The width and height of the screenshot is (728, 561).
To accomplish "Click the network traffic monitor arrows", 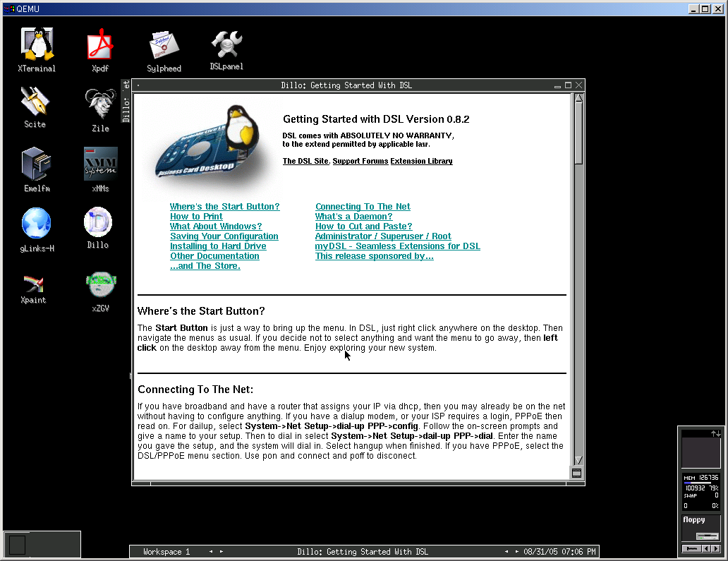I will tap(715, 433).
